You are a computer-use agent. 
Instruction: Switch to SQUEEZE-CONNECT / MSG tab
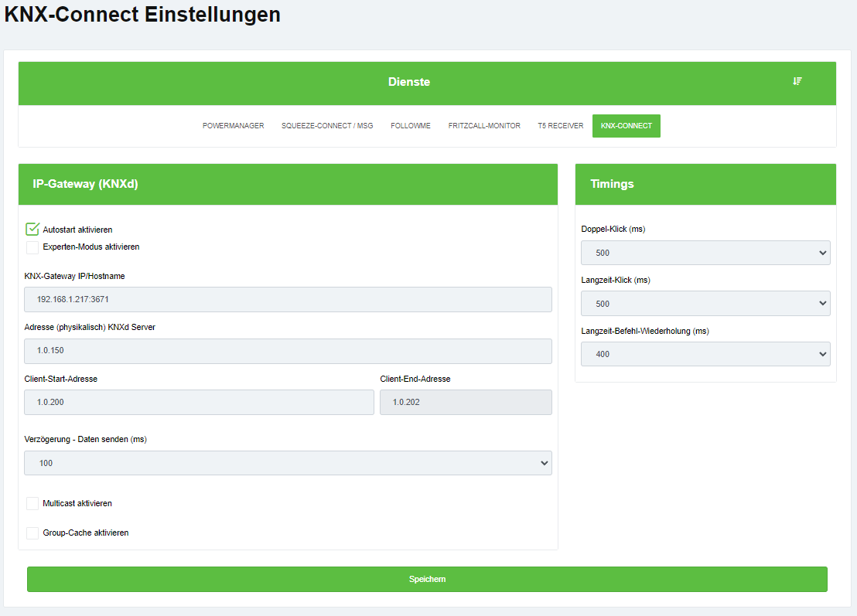tap(327, 126)
